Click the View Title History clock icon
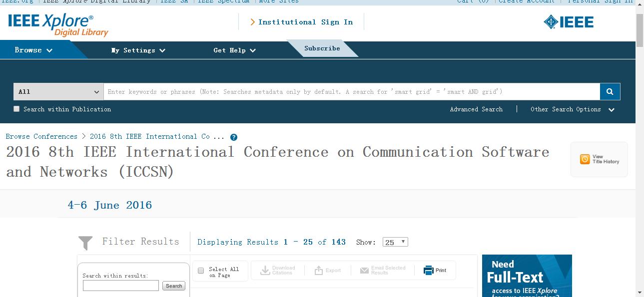 [x=585, y=159]
